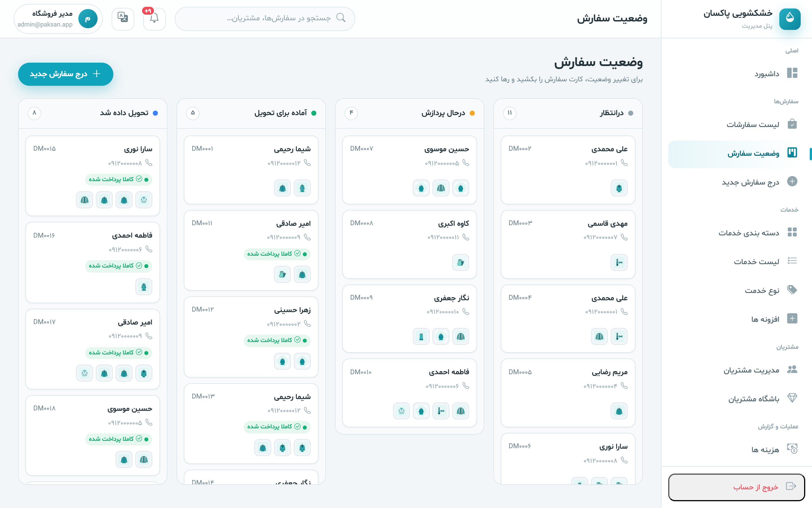The height and width of the screenshot is (508, 812).
Task: Click the customer management people icon
Action: (792, 369)
